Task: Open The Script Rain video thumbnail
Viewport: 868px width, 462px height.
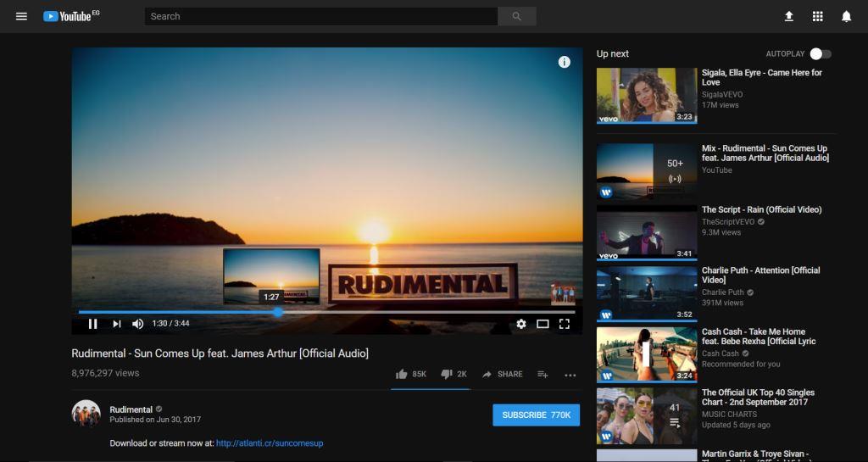Action: click(647, 232)
